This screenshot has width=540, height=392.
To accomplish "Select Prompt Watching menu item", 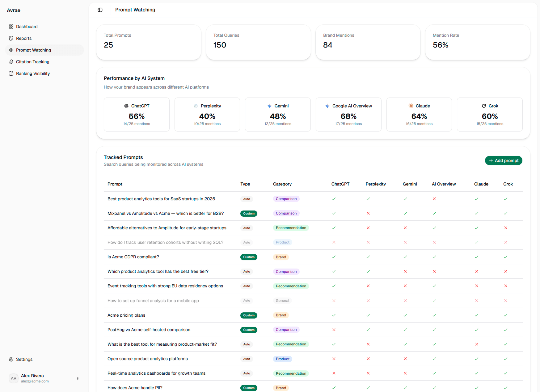I will pos(44,50).
